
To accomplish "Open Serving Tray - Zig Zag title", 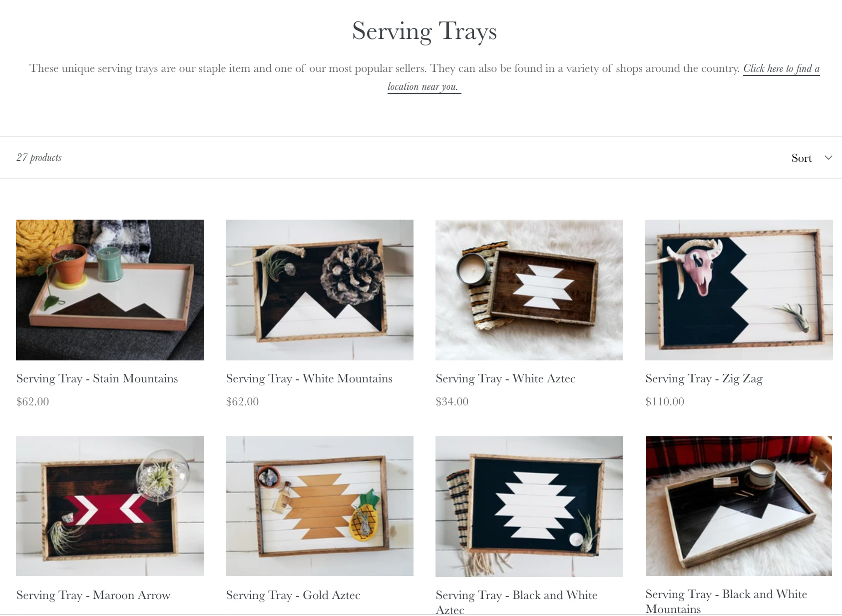I will (704, 379).
